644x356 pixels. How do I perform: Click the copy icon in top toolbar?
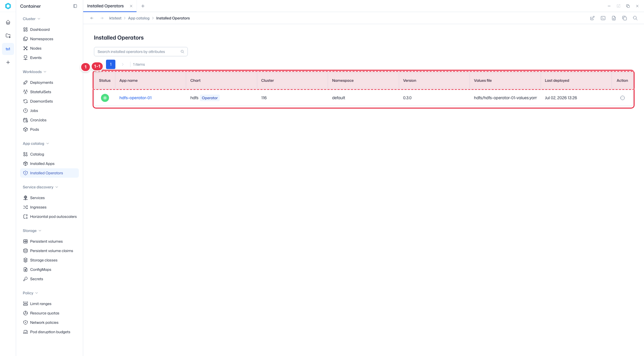coord(625,18)
